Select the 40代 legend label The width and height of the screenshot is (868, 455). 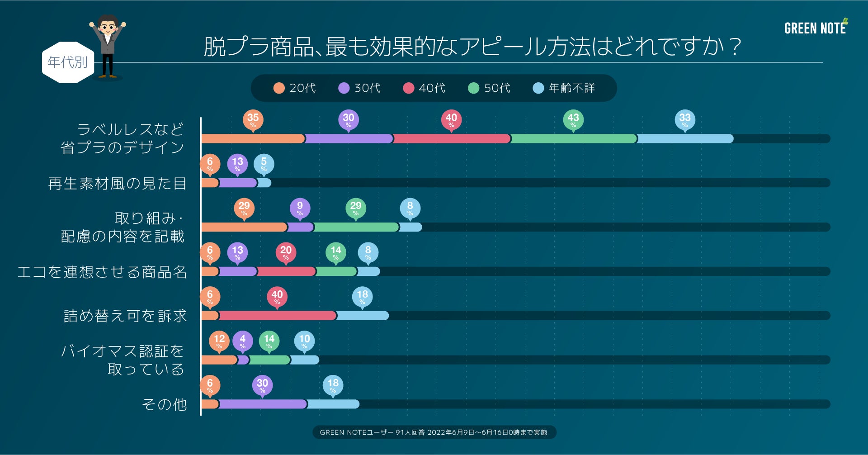click(432, 88)
